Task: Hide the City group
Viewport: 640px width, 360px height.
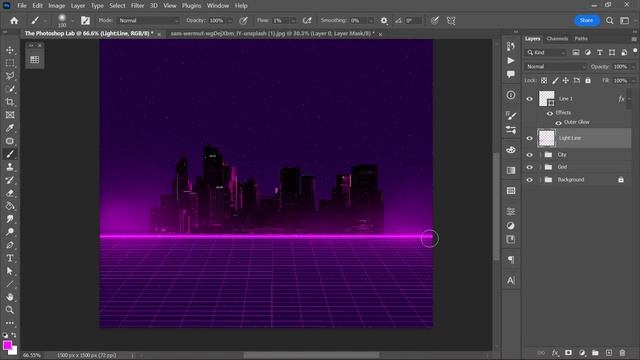Action: 529,155
